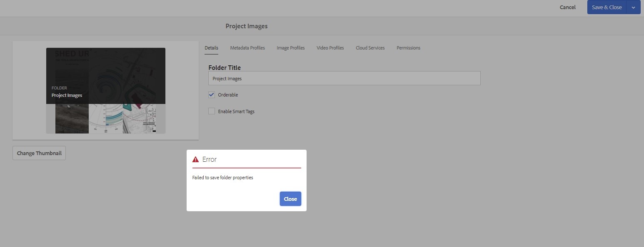Image resolution: width=644 pixels, height=247 pixels.
Task: Go to the Video Profiles tab
Action: pos(330,48)
